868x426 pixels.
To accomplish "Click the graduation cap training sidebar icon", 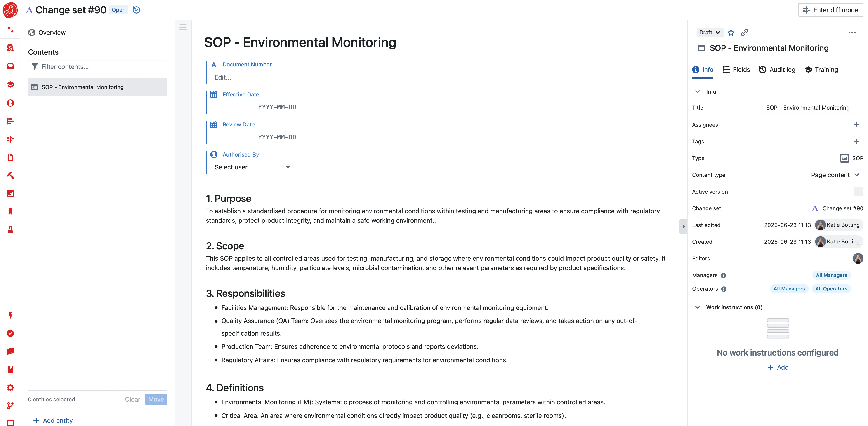I will (x=10, y=84).
